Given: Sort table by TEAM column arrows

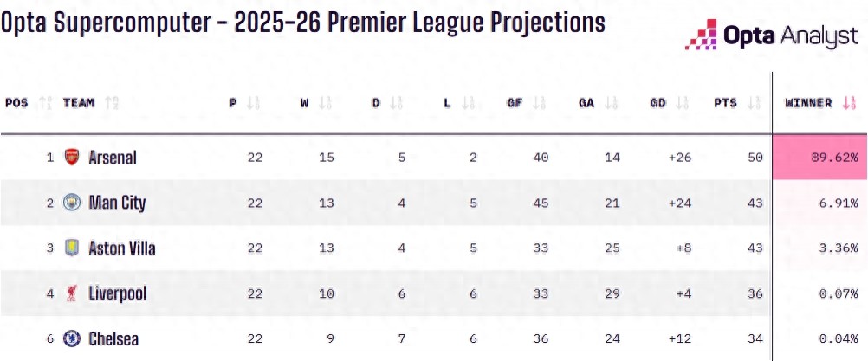Looking at the screenshot, I should [112, 103].
